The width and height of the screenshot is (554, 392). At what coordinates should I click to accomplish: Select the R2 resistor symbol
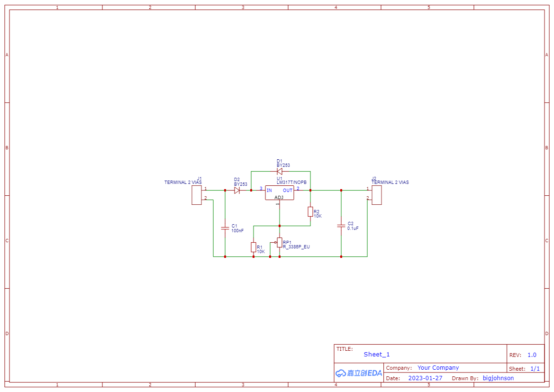coord(310,212)
